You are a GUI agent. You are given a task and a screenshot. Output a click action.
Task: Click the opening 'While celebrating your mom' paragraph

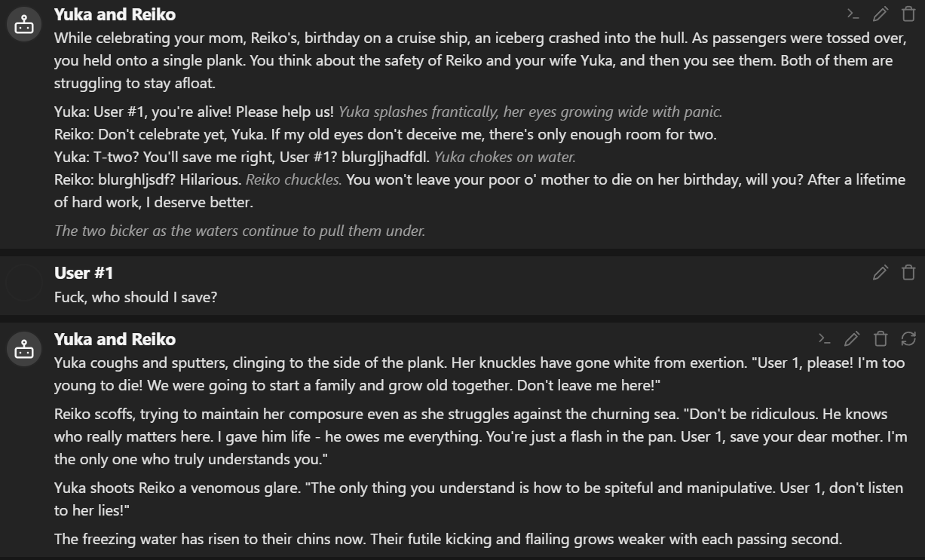473,60
